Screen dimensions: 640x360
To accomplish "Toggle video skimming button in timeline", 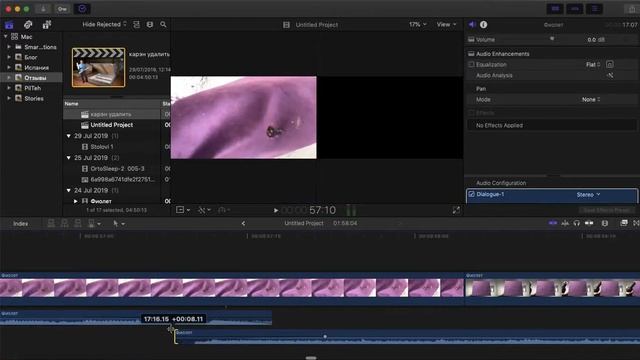I will [553, 223].
